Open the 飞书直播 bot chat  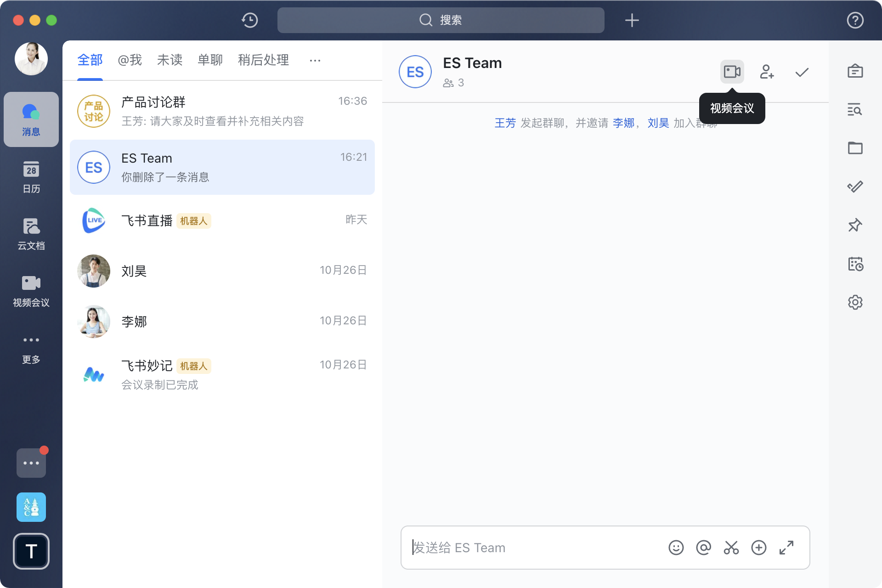coord(222,220)
